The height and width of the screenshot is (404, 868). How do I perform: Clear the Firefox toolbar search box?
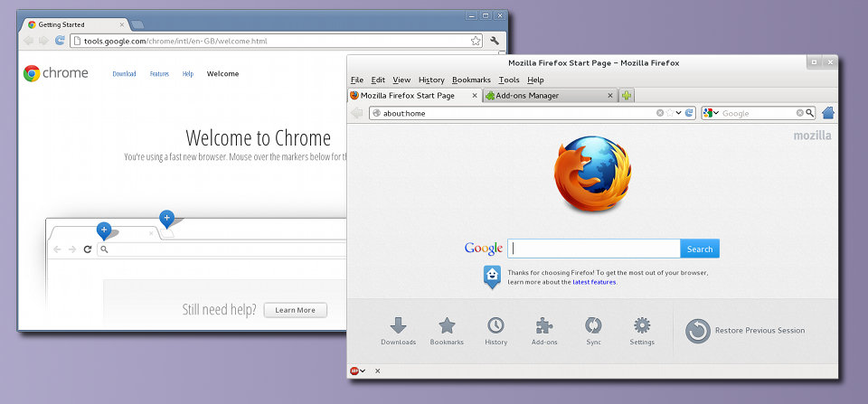point(800,113)
